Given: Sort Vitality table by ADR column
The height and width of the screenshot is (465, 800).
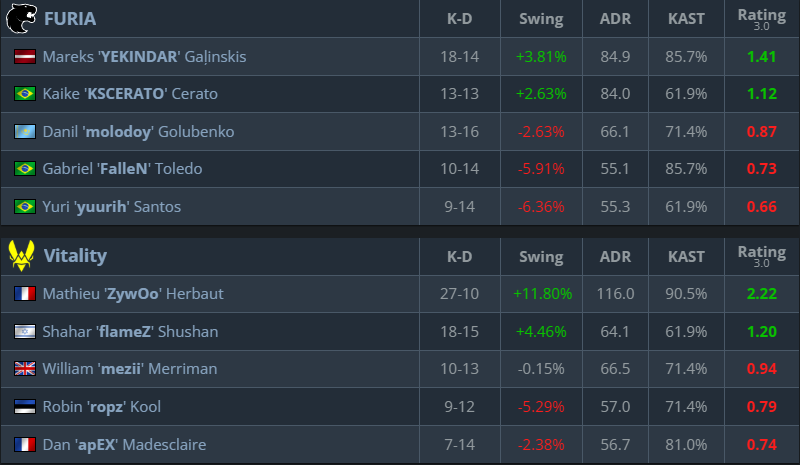Looking at the screenshot, I should (615, 256).
